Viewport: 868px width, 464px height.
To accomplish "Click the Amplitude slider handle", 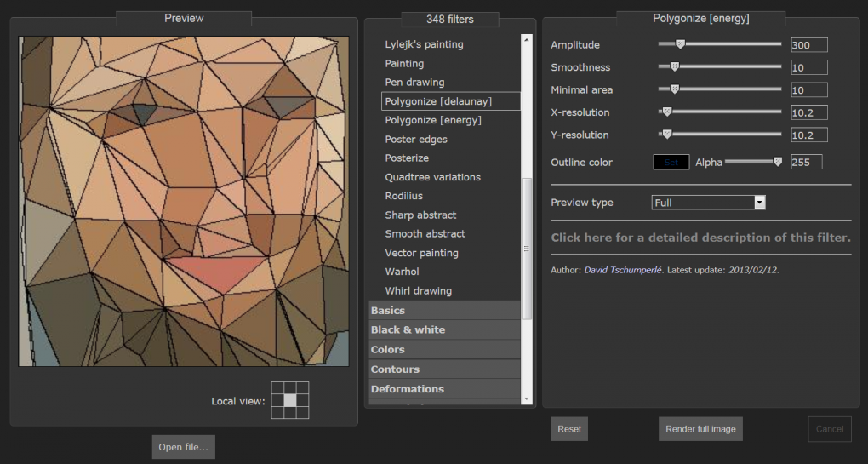I will pyautogui.click(x=680, y=44).
